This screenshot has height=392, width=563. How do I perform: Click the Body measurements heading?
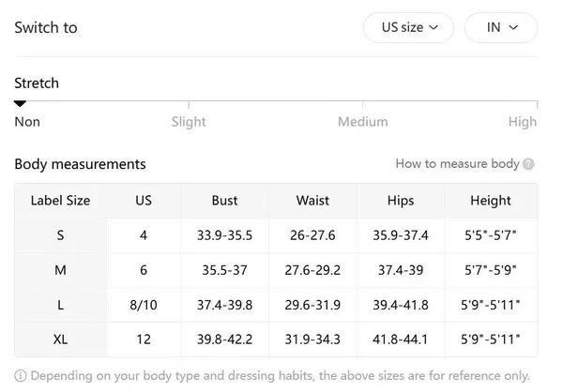(80, 164)
